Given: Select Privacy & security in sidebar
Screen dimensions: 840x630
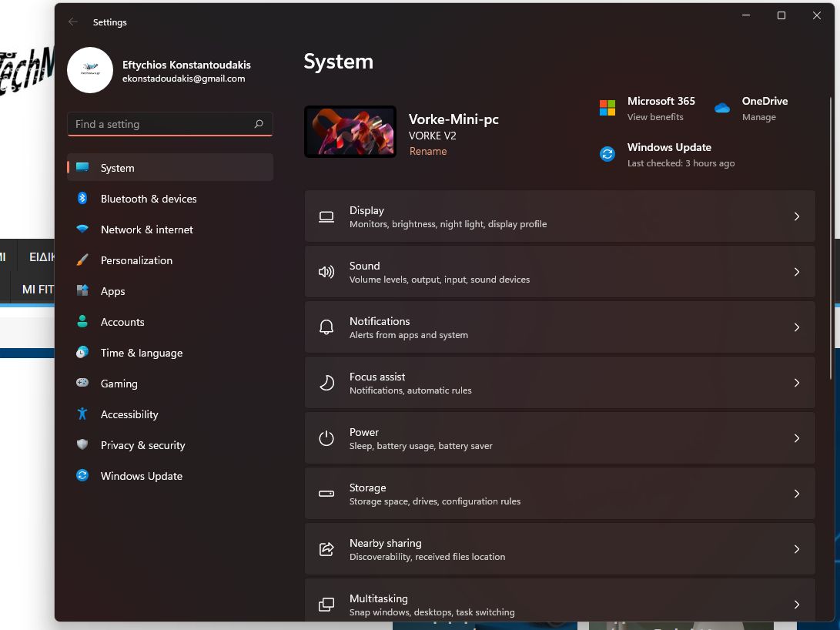Looking at the screenshot, I should 170,444.
